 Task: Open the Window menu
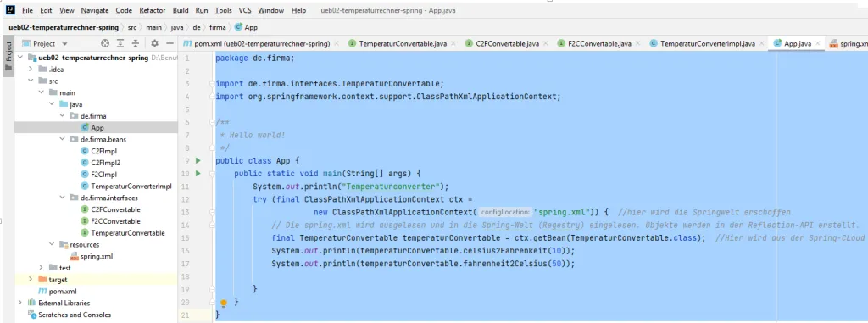click(x=270, y=10)
